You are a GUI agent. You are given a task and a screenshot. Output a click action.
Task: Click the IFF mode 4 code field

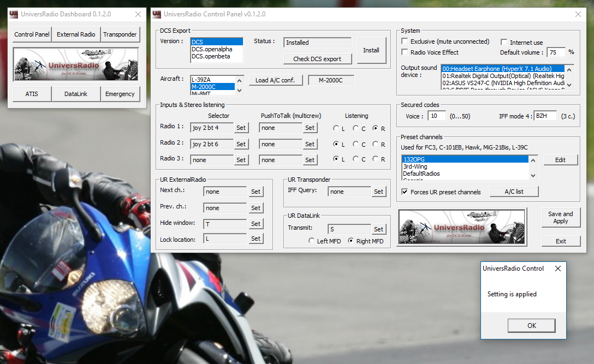pos(545,116)
